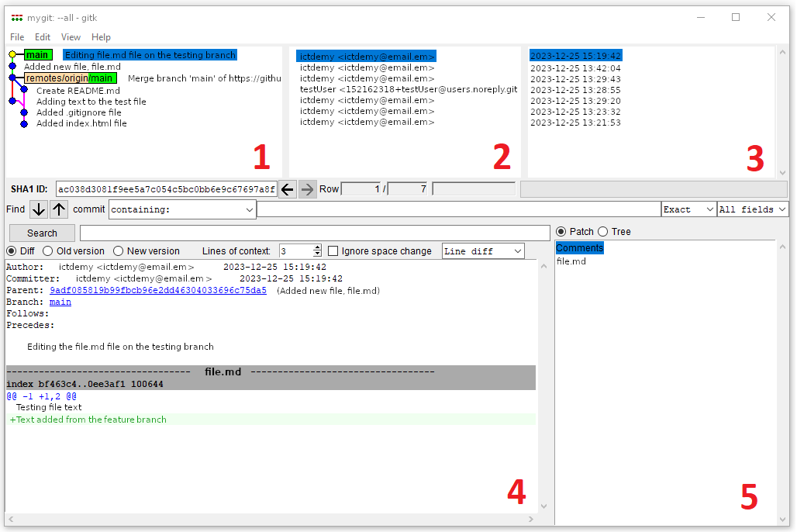Select the Old version radio button
The width and height of the screenshot is (797, 532).
48,251
